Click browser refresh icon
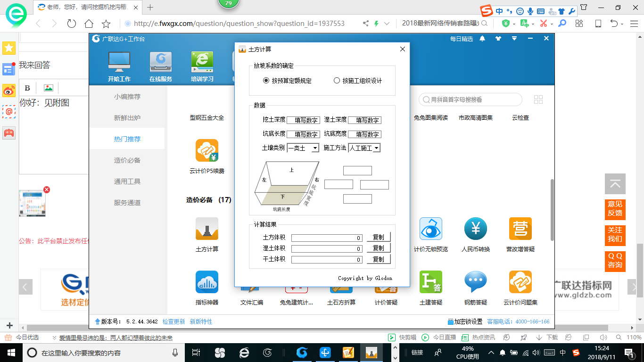This screenshot has width=644, height=362. [72, 24]
